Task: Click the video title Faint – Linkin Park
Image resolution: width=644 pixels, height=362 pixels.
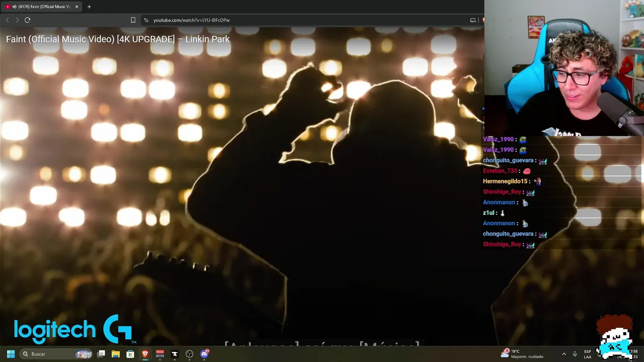Action: [x=118, y=39]
